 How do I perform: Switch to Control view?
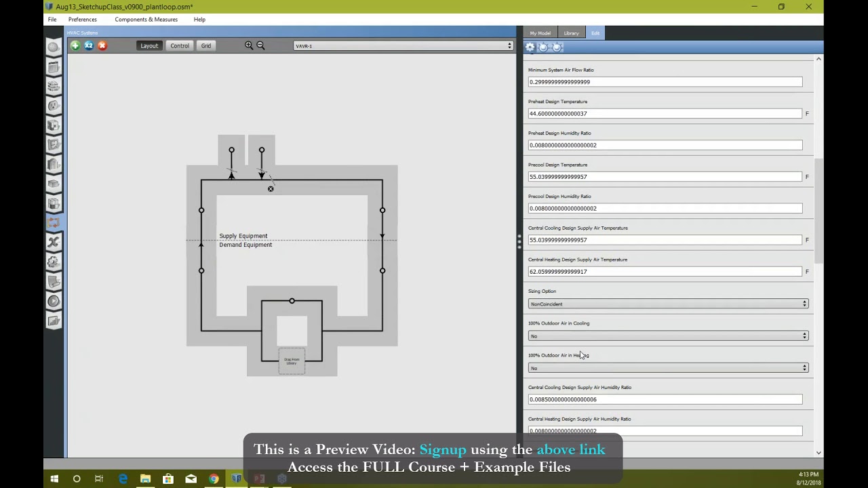[x=180, y=45]
